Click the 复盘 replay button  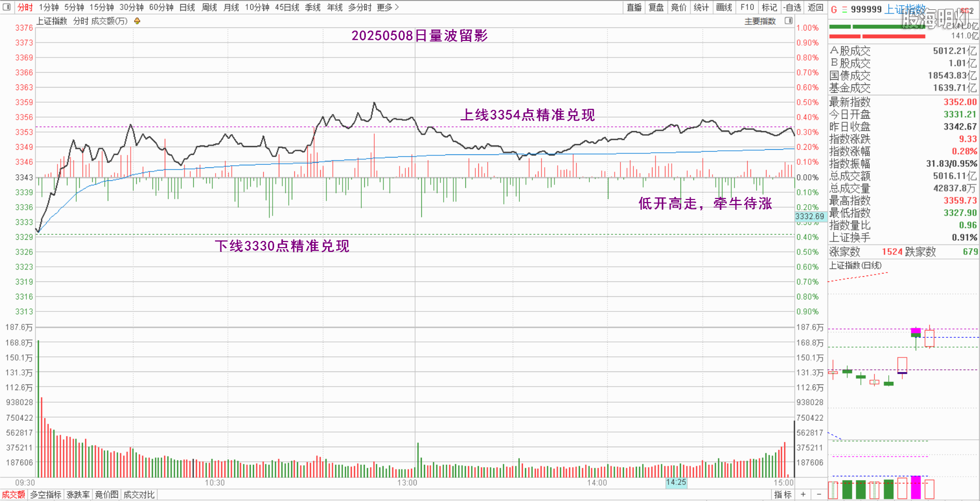click(x=656, y=7)
